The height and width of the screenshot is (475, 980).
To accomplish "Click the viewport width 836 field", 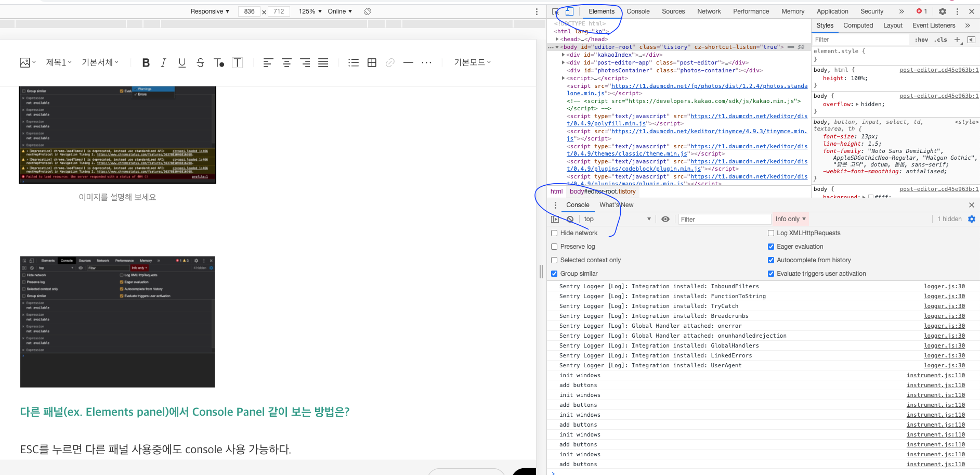I will [250, 11].
